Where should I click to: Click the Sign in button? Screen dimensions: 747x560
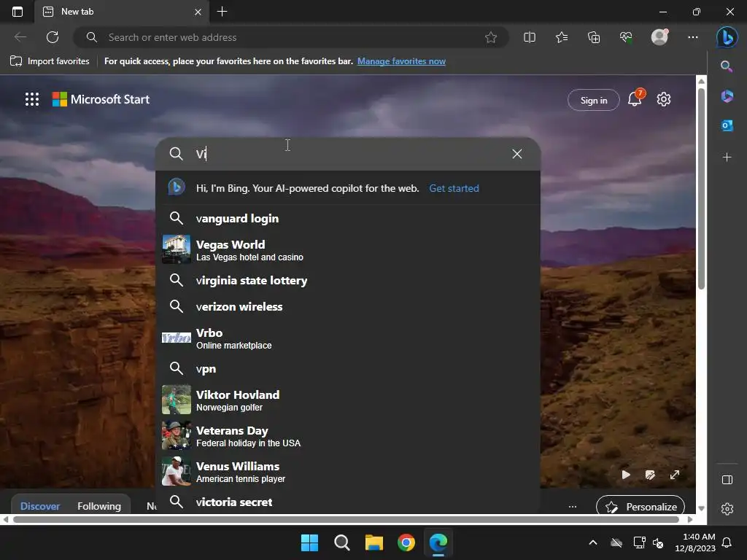point(594,100)
